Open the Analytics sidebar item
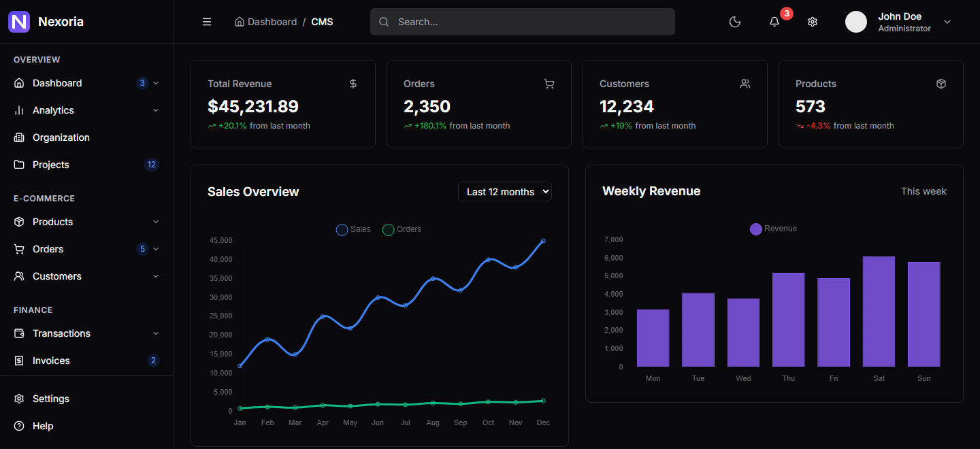The width and height of the screenshot is (980, 449). 86,110
